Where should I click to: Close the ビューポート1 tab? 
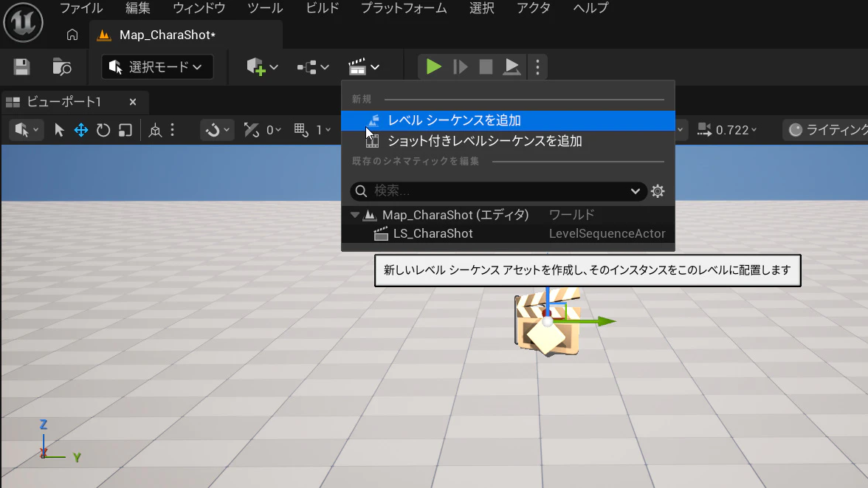point(133,102)
